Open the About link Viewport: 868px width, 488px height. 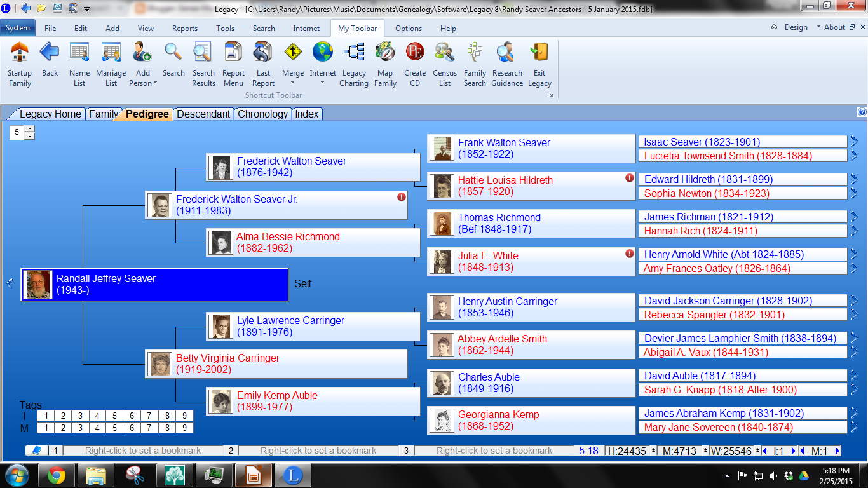click(834, 27)
